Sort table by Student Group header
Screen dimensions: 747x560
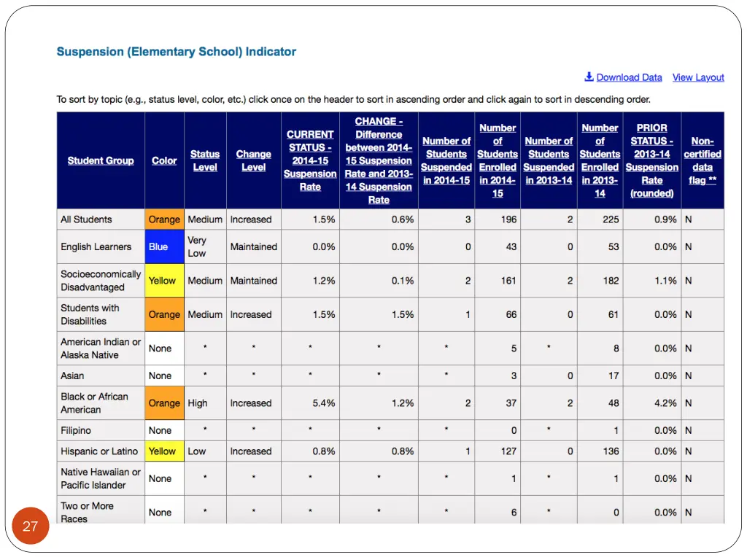pos(101,160)
